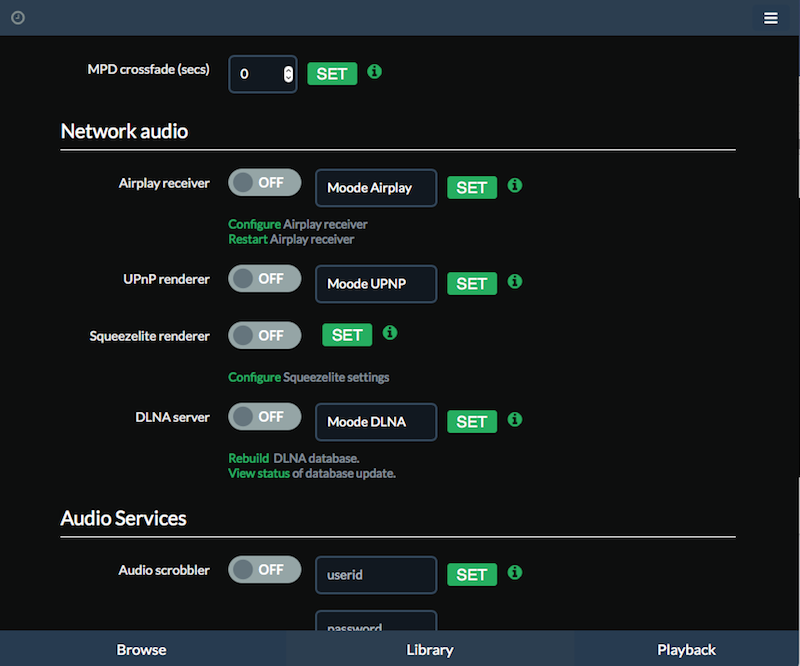Enable the Airplay receiver toggle
800x666 pixels.
[x=264, y=182]
